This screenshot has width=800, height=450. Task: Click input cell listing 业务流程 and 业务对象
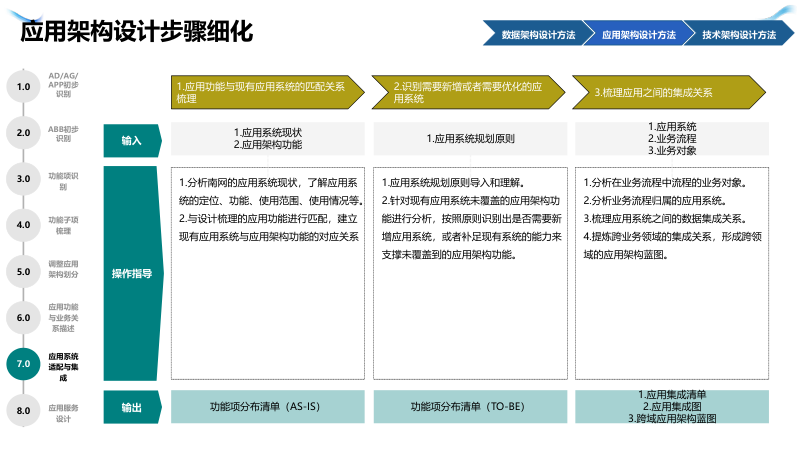point(672,138)
